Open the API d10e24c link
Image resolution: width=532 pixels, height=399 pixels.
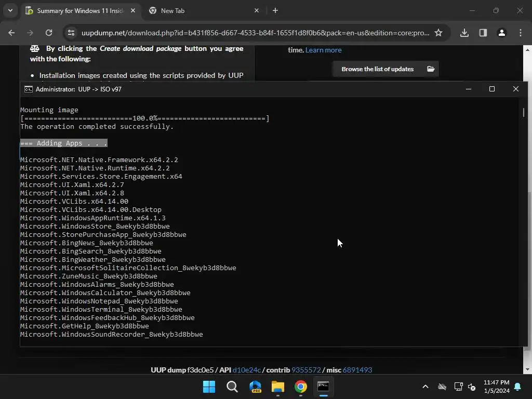click(x=247, y=370)
